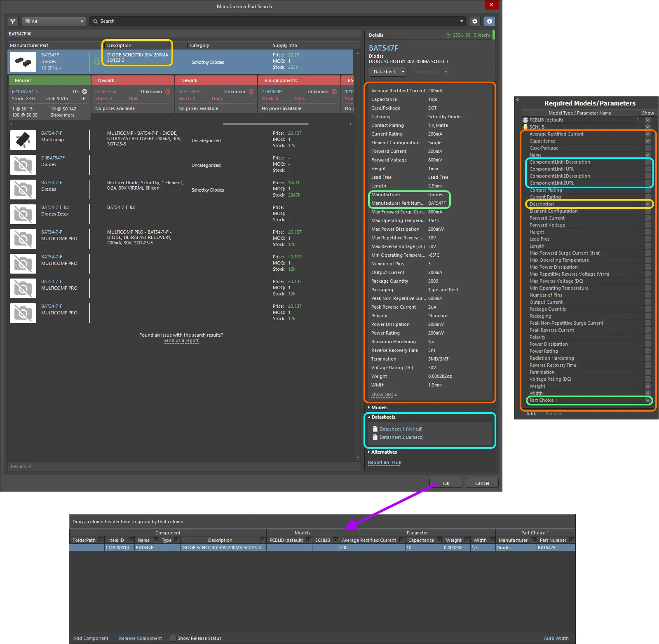Click Add... in Required Models panel
The height and width of the screenshot is (644, 659).
pos(532,414)
